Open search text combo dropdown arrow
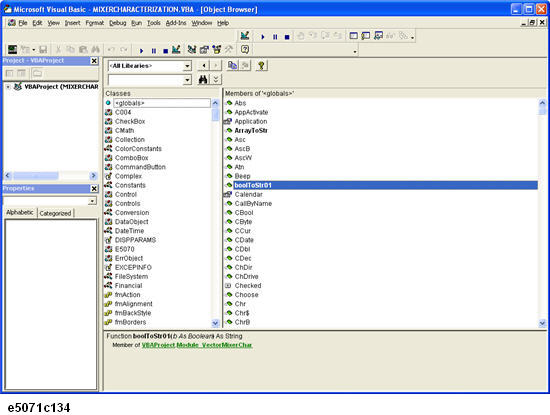Image resolution: width=550 pixels, height=415 pixels. pyautogui.click(x=187, y=80)
